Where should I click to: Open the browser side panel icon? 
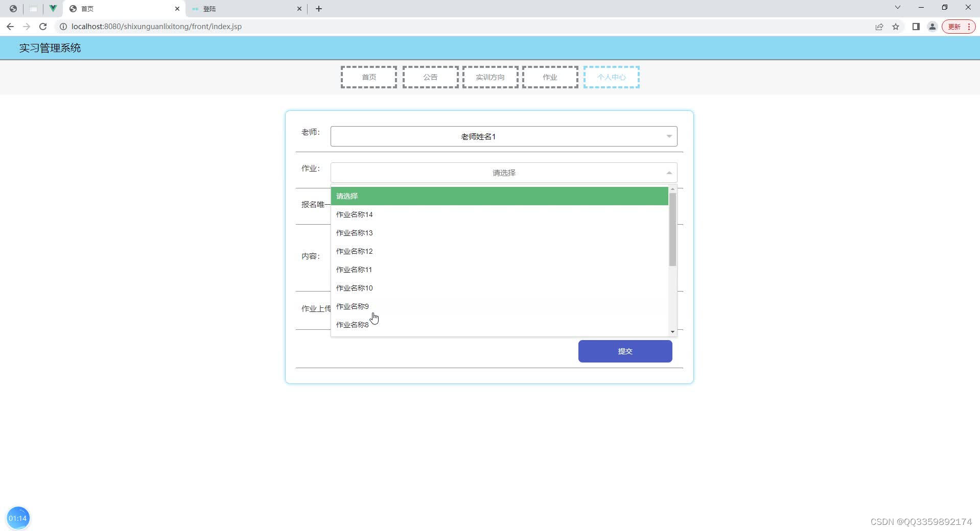point(916,27)
